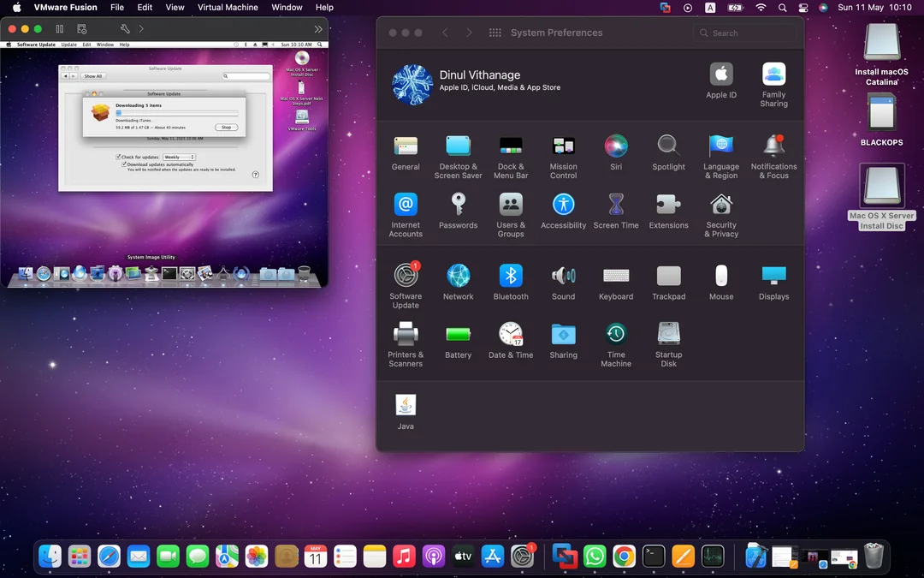924x578 pixels.
Task: Click Show All in VM Software Update
Action: [x=92, y=76]
